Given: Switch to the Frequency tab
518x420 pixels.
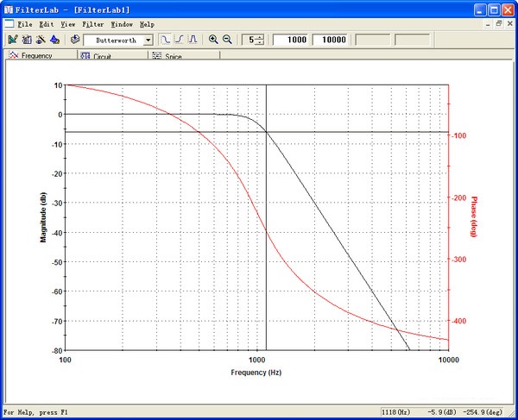Looking at the screenshot, I should click(x=41, y=55).
